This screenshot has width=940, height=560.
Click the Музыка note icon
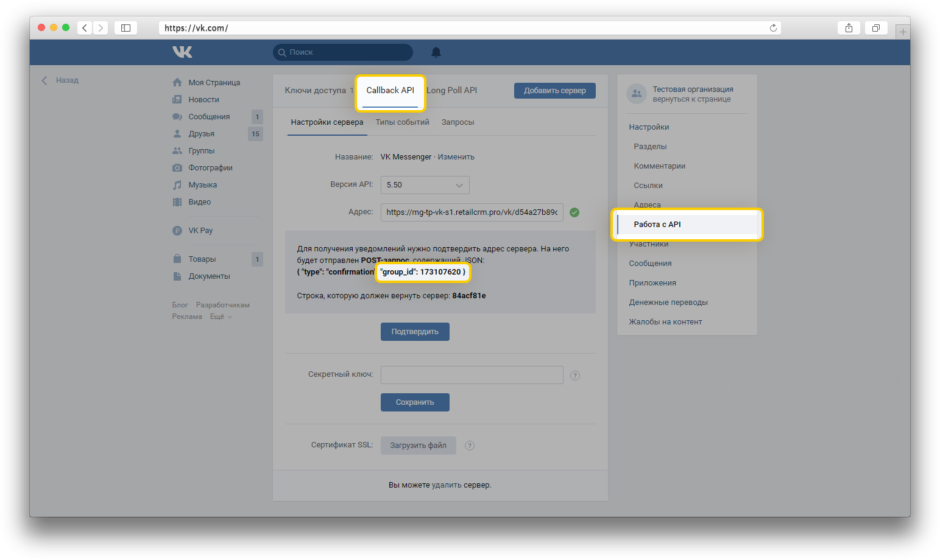177,184
